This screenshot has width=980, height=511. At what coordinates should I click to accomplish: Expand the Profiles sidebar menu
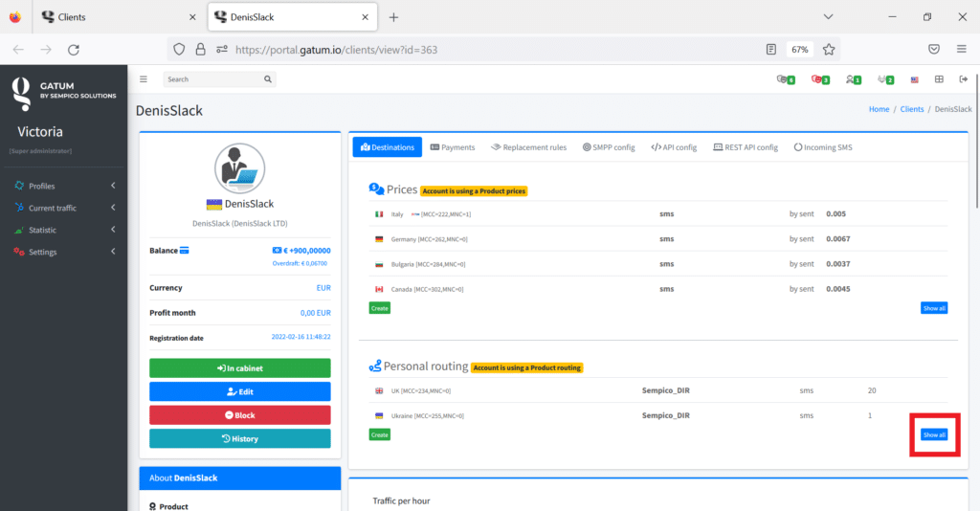tap(64, 186)
